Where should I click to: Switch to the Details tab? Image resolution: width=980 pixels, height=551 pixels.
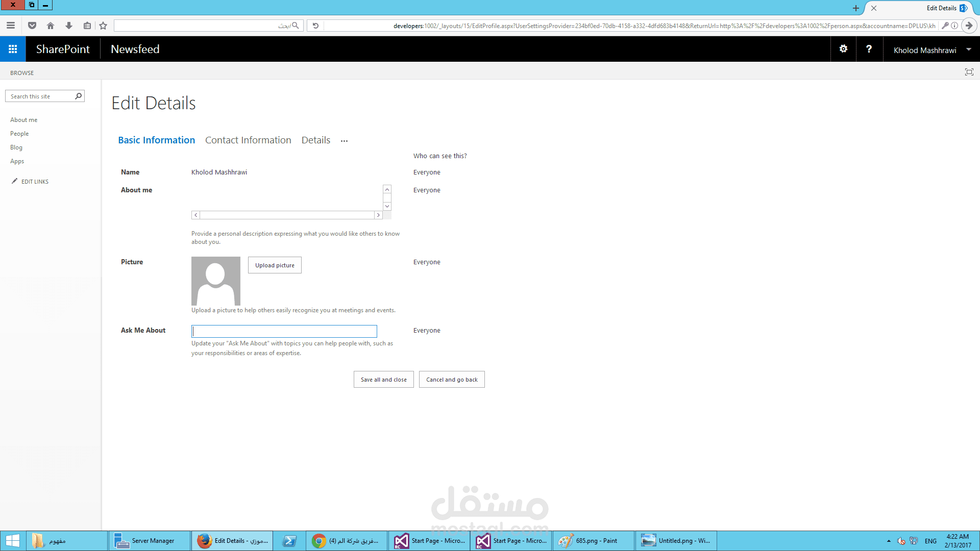pyautogui.click(x=315, y=140)
